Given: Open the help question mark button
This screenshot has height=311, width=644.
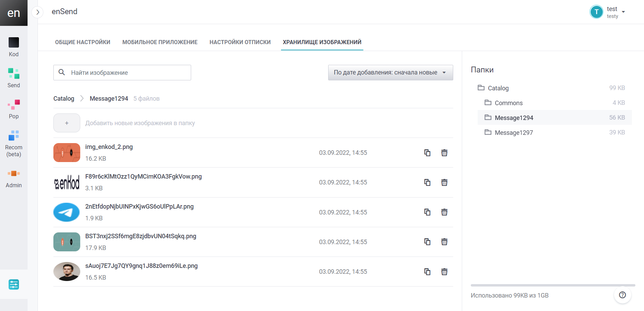Looking at the screenshot, I should [x=622, y=295].
